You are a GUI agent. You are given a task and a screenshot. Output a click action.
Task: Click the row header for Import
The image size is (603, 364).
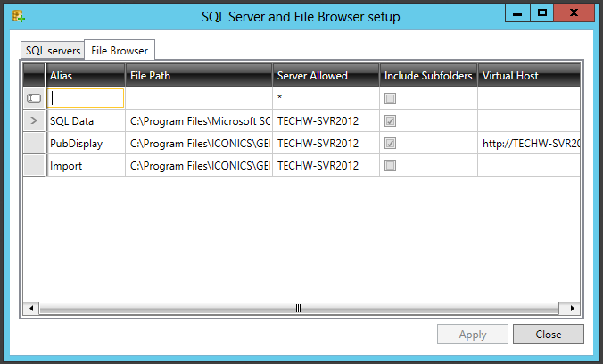click(x=34, y=165)
